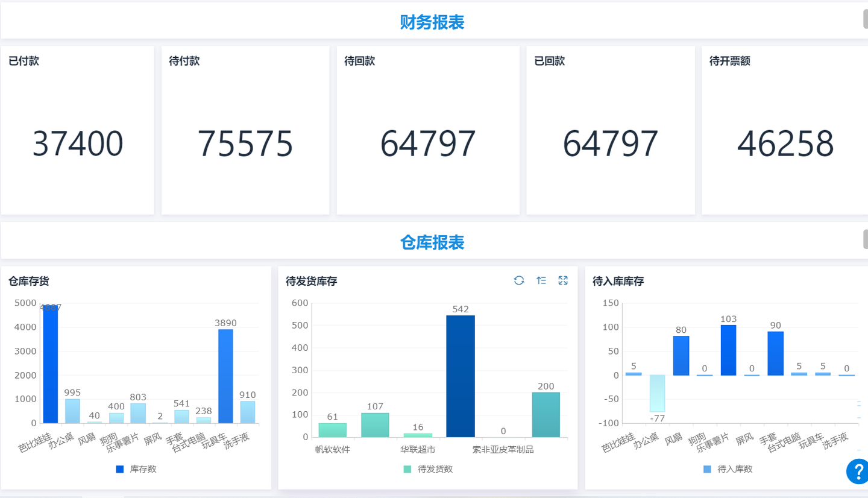Select the 已回款 card title
This screenshot has width=868, height=498.
(549, 61)
